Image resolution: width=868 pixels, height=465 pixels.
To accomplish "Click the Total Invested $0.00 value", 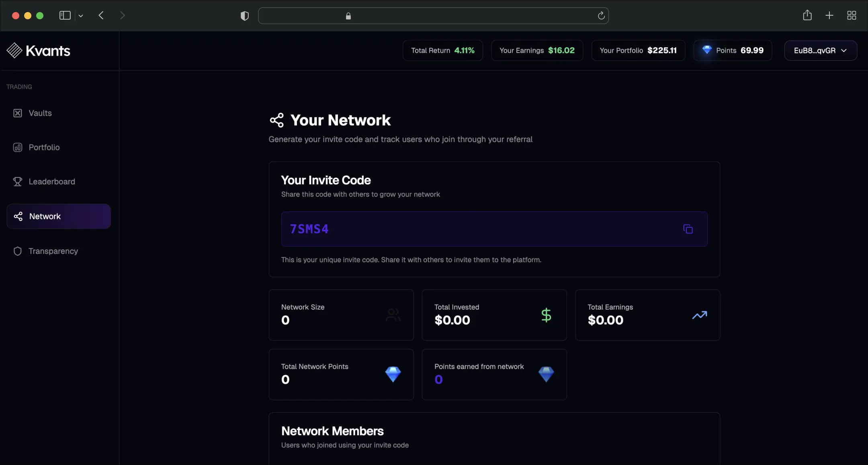I will (452, 320).
